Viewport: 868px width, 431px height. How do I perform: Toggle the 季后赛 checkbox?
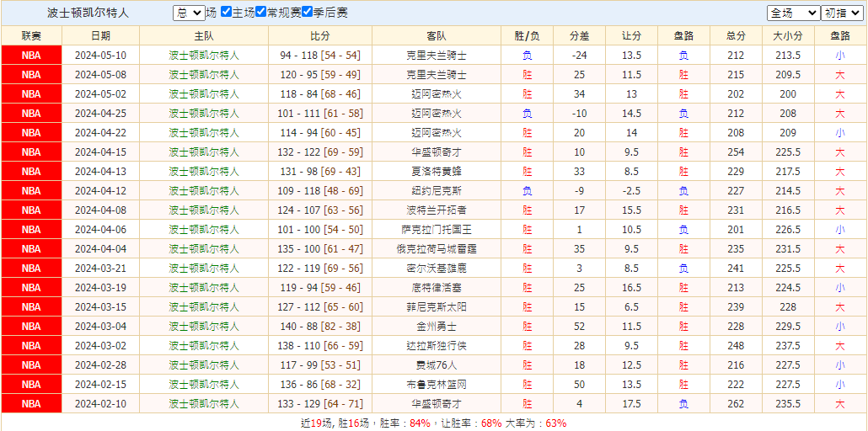tap(308, 12)
